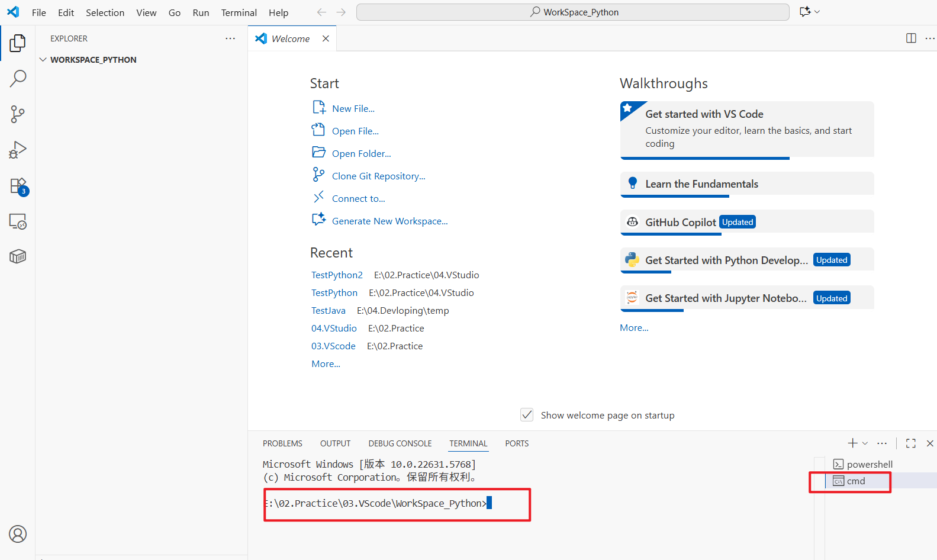Click More... under Recent list

tap(326, 363)
